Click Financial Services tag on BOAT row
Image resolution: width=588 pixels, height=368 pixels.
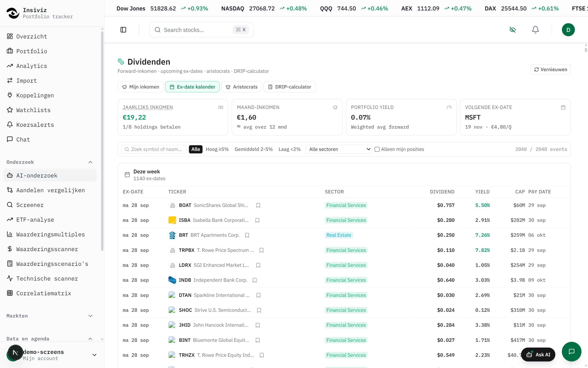346,205
